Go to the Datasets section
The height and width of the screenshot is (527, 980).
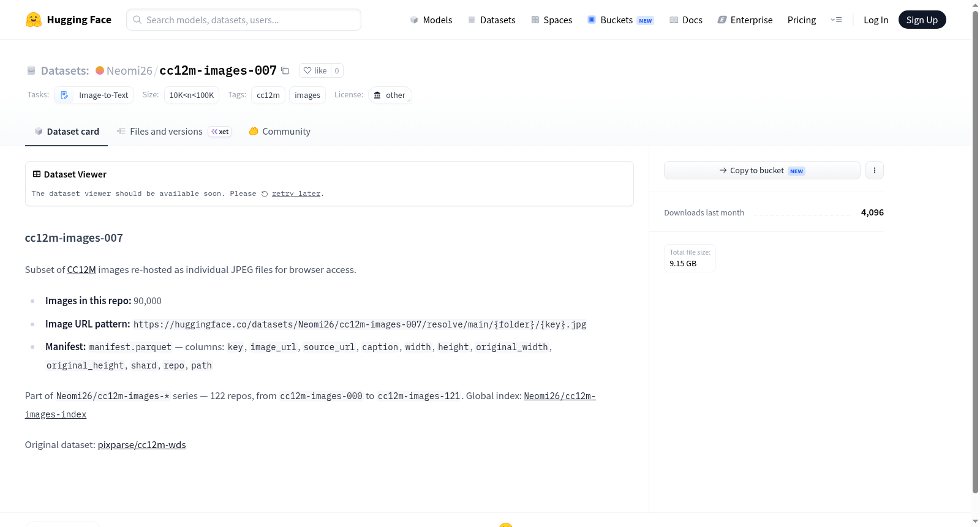click(x=491, y=20)
